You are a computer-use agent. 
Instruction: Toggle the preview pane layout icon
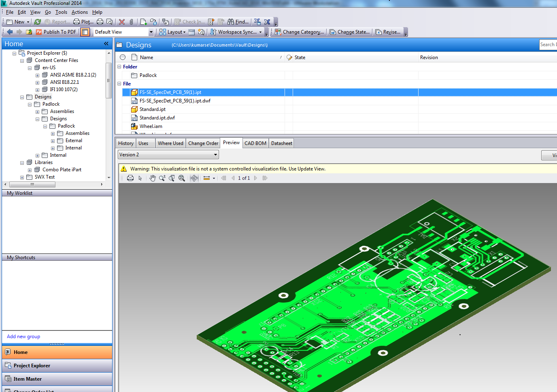click(x=85, y=32)
